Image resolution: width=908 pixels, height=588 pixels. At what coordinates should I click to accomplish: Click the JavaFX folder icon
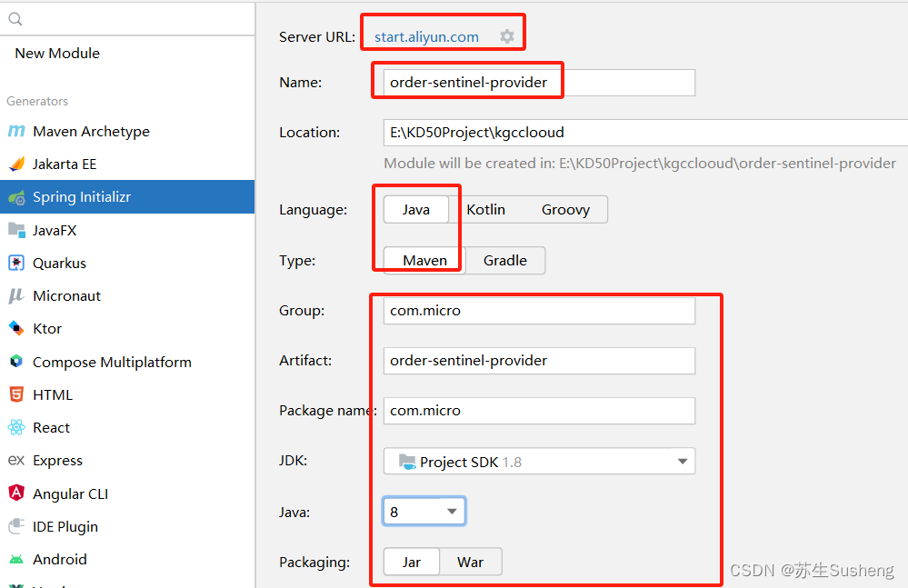(16, 230)
